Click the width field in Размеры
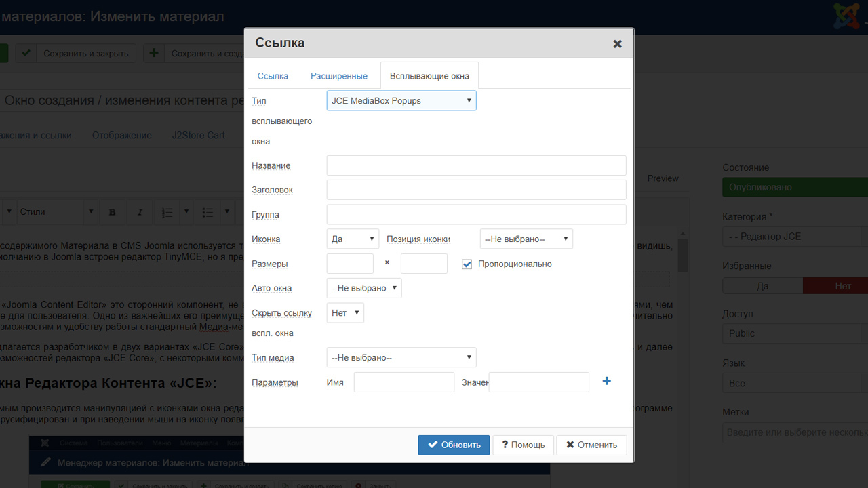868x488 pixels. click(350, 264)
